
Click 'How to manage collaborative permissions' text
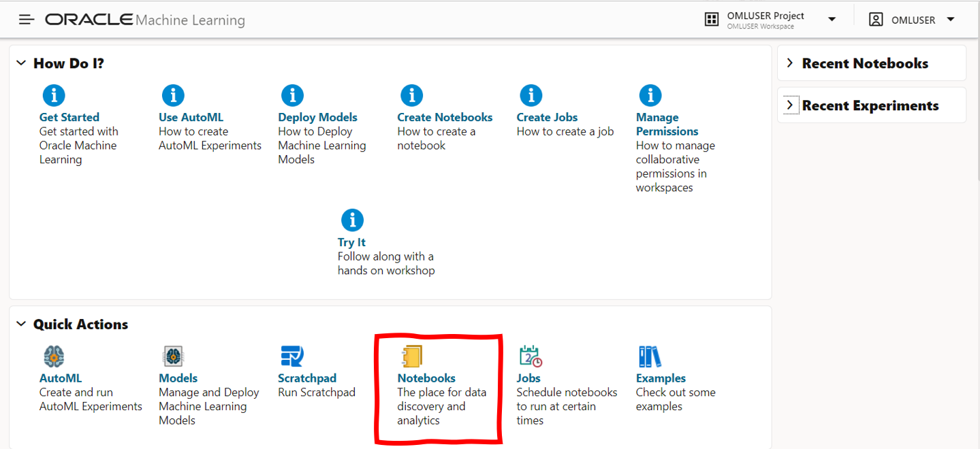(676, 166)
